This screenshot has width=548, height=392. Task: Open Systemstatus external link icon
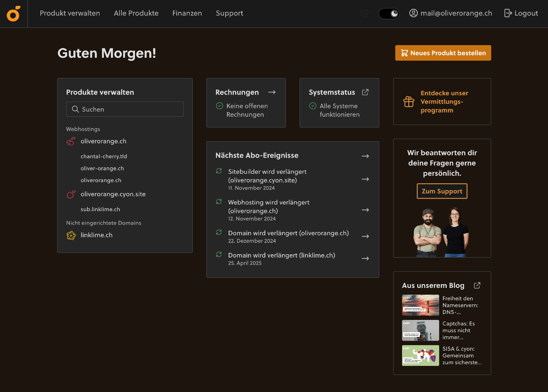(365, 92)
